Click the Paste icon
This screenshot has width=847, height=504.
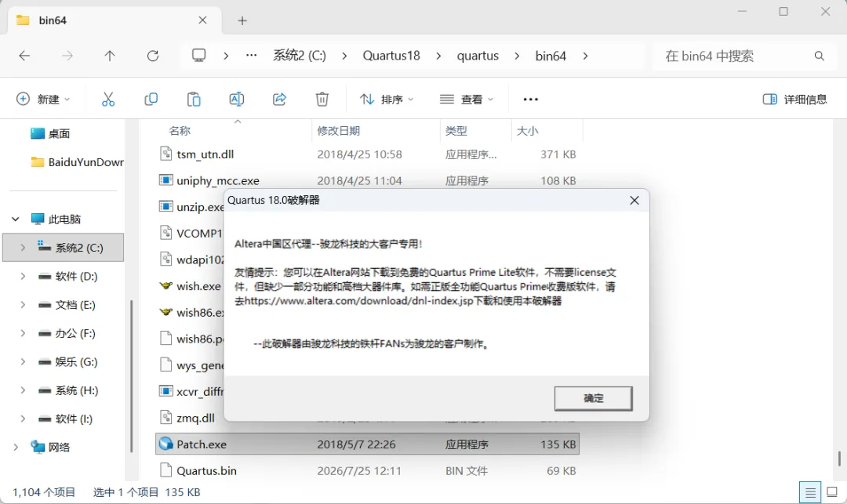[194, 100]
